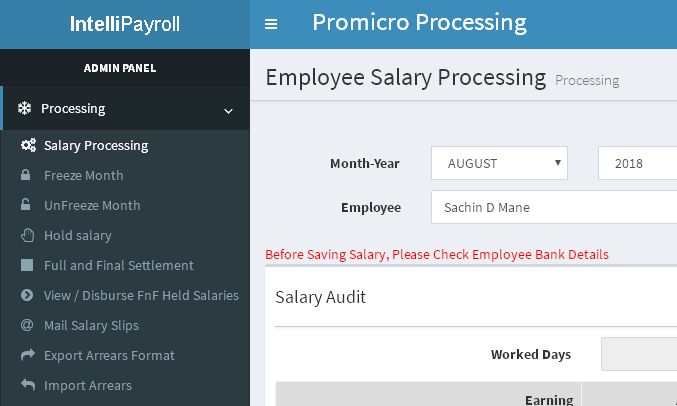
Task: Open the Freeze Month menu item
Action: (83, 175)
